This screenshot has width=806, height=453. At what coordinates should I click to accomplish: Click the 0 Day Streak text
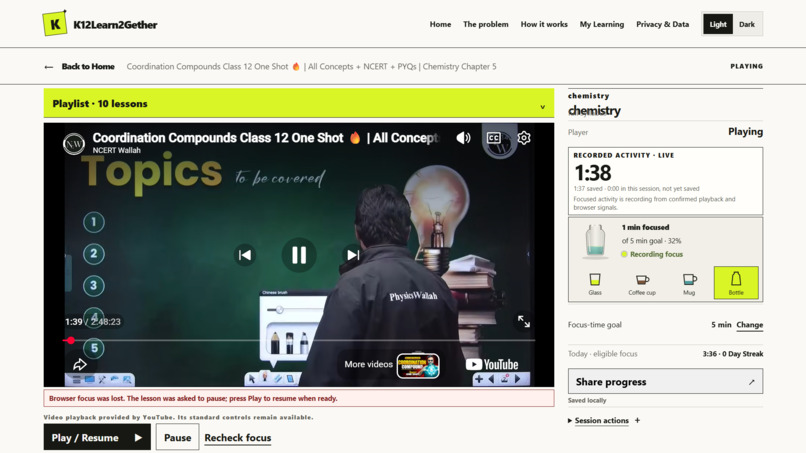743,354
